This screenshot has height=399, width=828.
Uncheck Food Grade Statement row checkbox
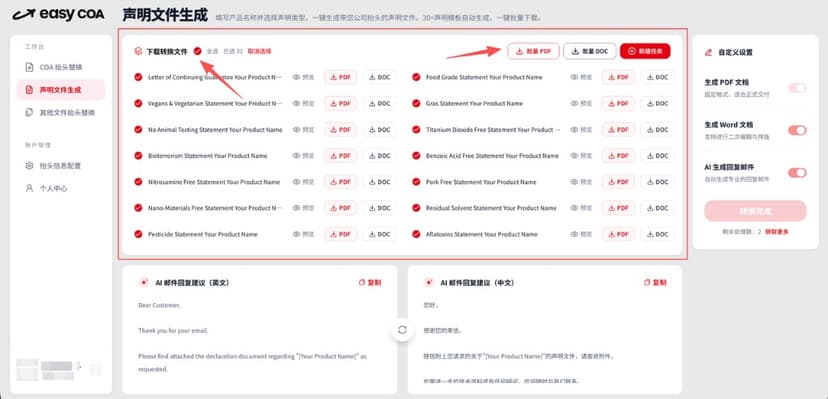click(x=416, y=77)
